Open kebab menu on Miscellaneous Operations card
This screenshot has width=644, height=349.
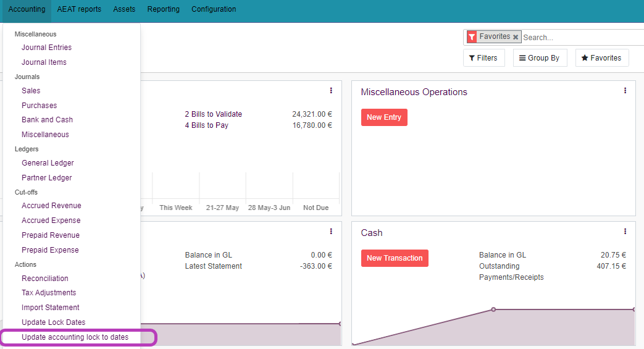(625, 90)
